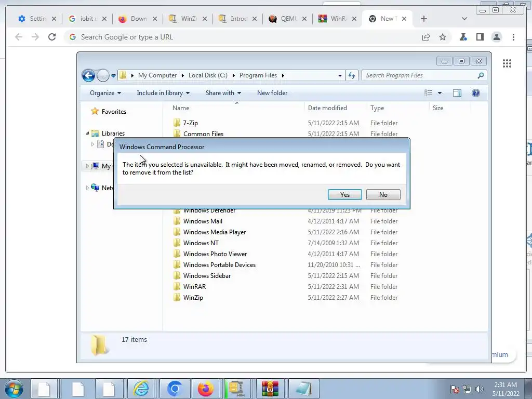Screen dimensions: 532x399
Task: Click the New folder button
Action: (x=272, y=93)
